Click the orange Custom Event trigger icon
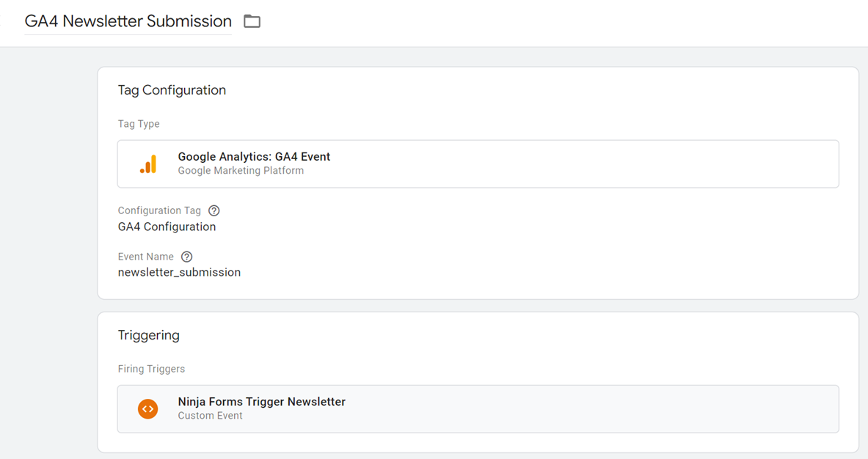Viewport: 868px width, 459px height. tap(148, 408)
